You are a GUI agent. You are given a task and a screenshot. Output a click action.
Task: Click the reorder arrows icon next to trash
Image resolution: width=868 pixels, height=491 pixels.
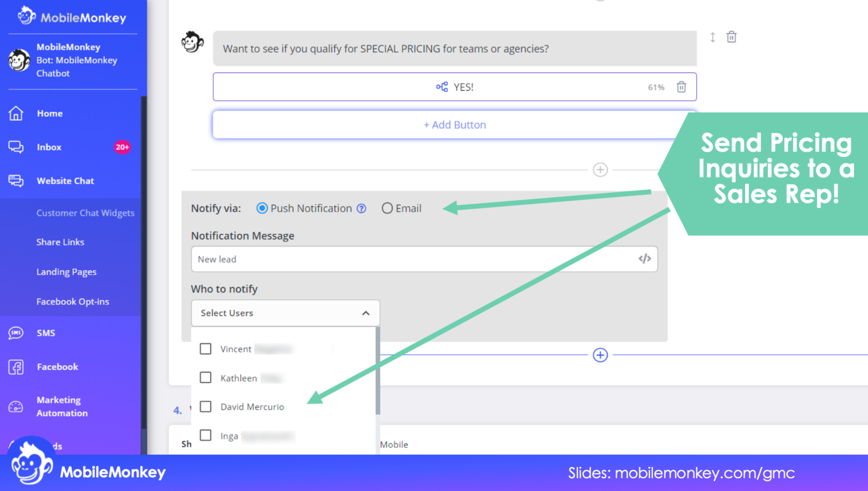(x=713, y=37)
